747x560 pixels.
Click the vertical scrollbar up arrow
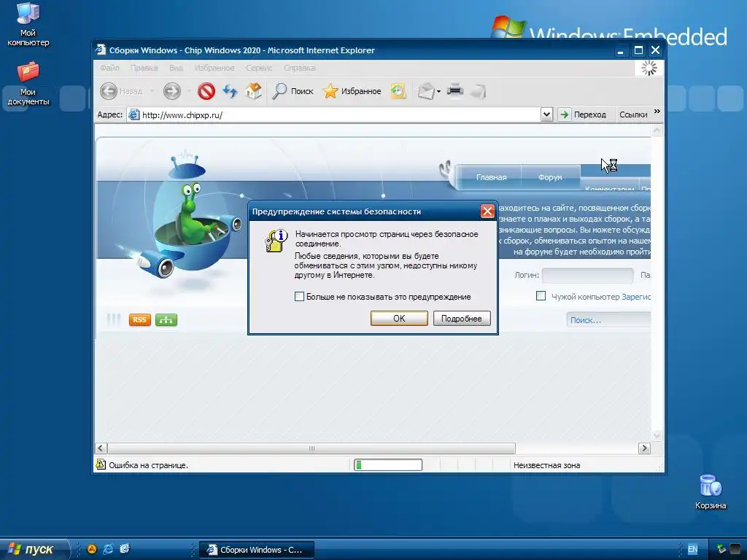point(657,130)
